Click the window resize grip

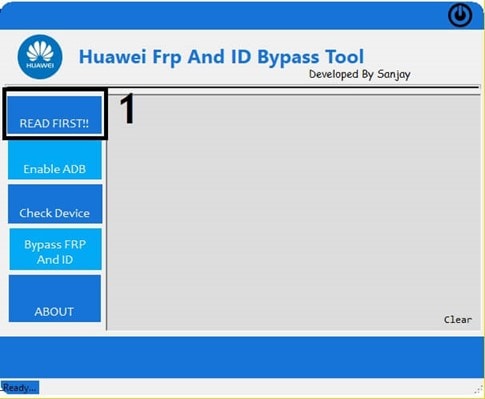(x=480, y=390)
